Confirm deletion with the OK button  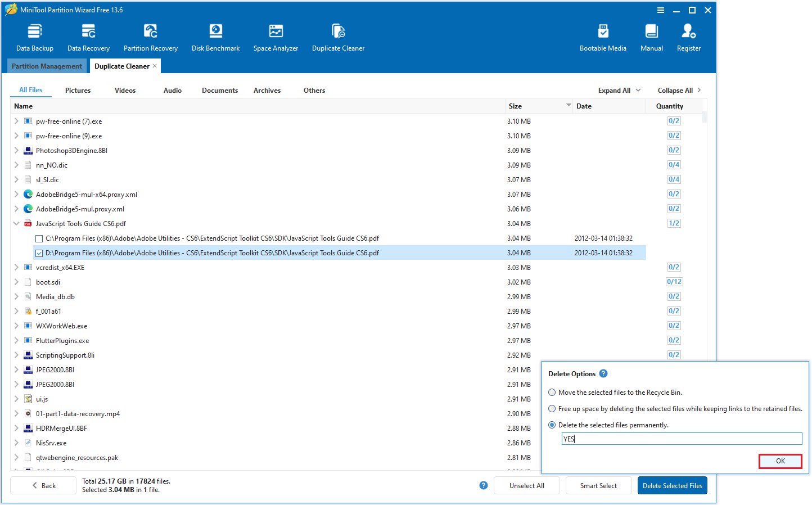pyautogui.click(x=780, y=461)
